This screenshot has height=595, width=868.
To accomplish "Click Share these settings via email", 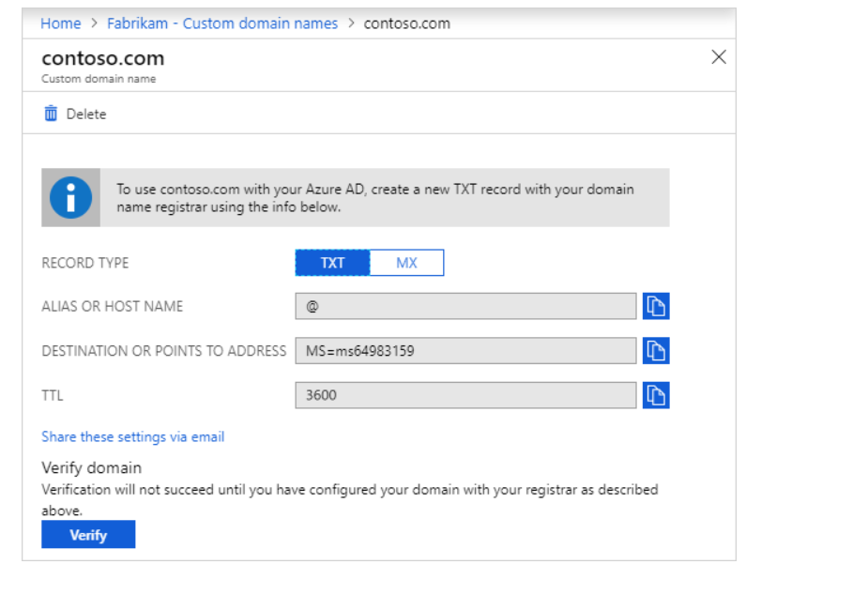I will click(133, 436).
